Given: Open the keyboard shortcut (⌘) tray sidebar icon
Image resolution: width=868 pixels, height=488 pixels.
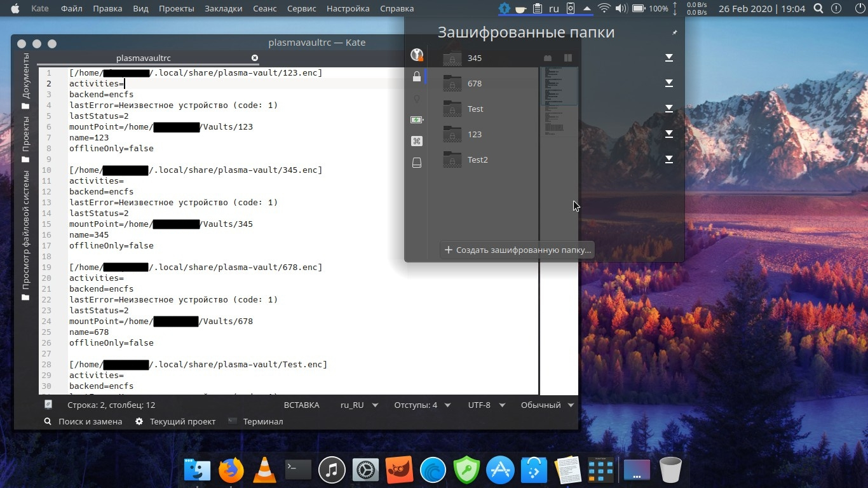Looking at the screenshot, I should pyautogui.click(x=417, y=141).
